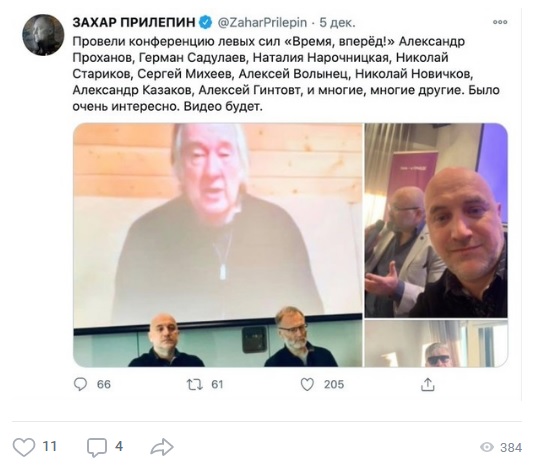Click the 61 retweets count
The width and height of the screenshot is (539, 470).
click(217, 384)
